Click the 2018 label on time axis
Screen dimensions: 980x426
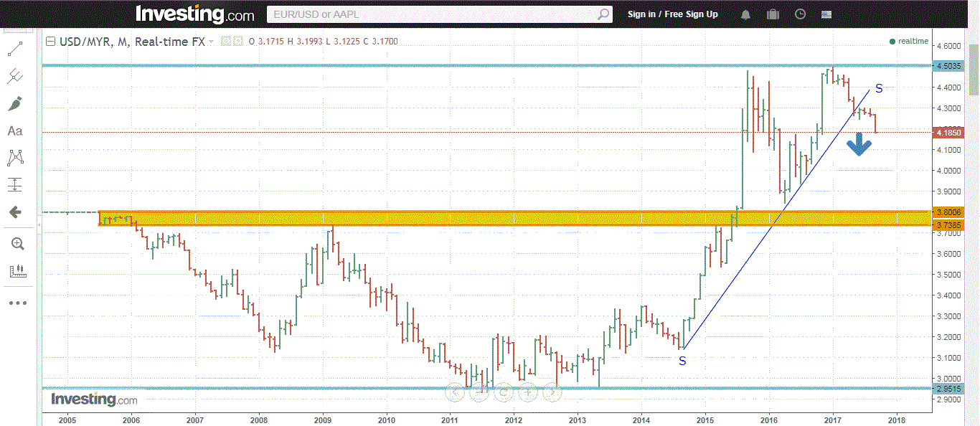(897, 420)
